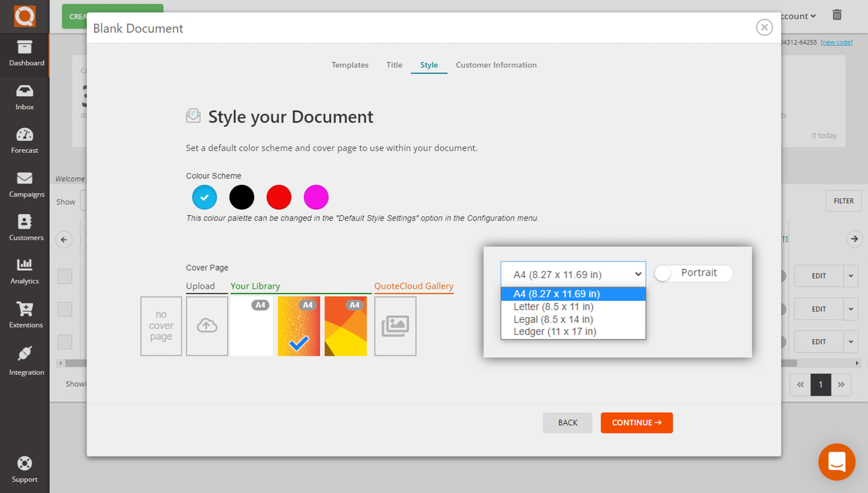Switch to the Templates tab

click(x=350, y=65)
